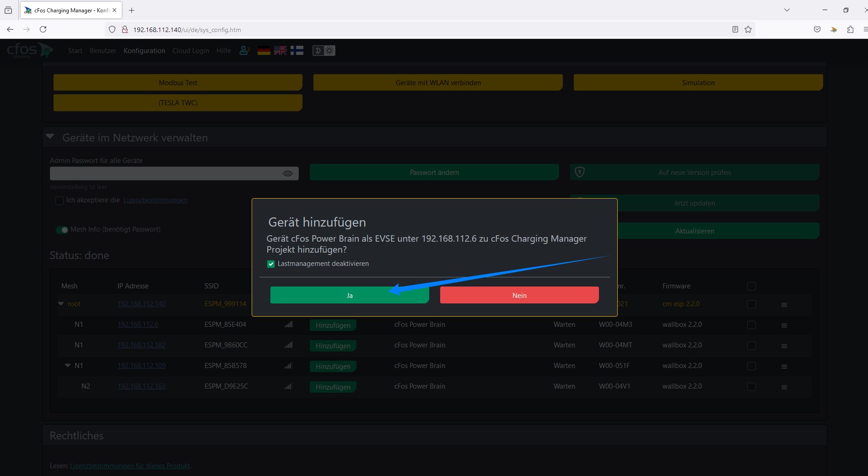Open the browser extensions puzzle icon

point(850,29)
